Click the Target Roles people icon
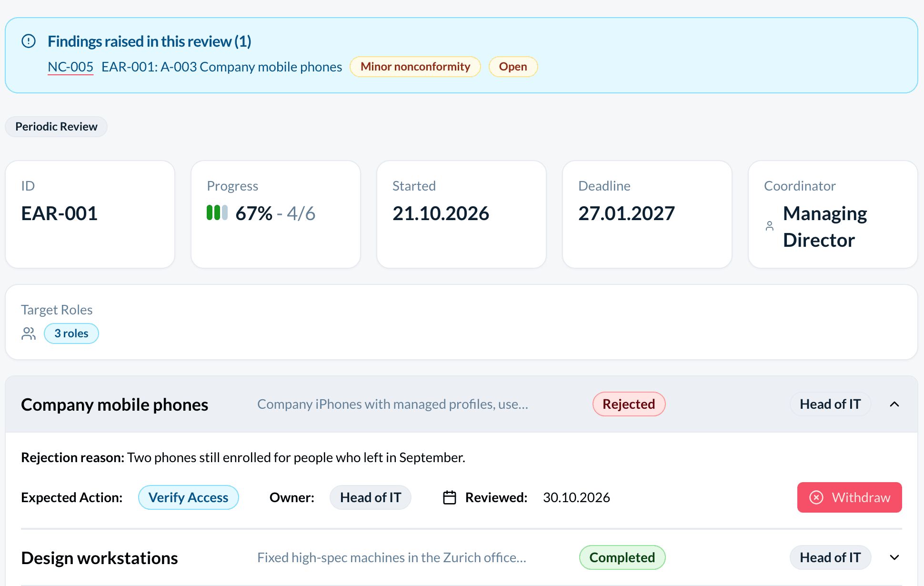The width and height of the screenshot is (924, 586). [29, 333]
